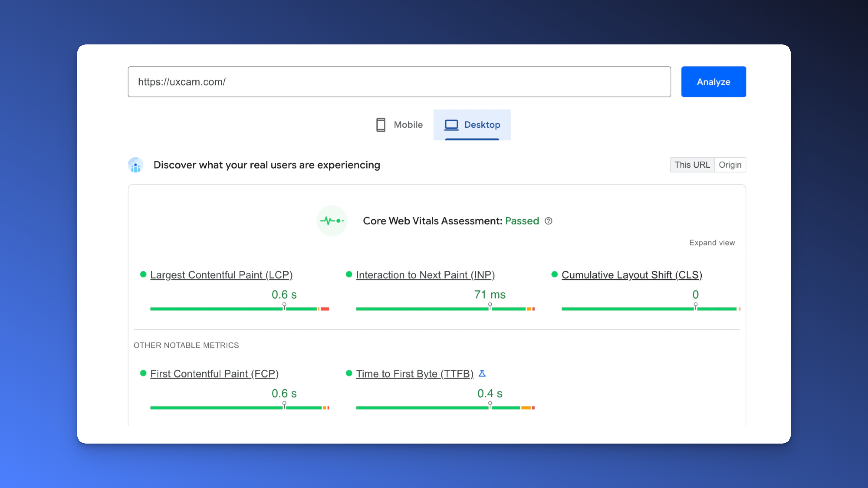Click the real users experience icon

pos(135,165)
